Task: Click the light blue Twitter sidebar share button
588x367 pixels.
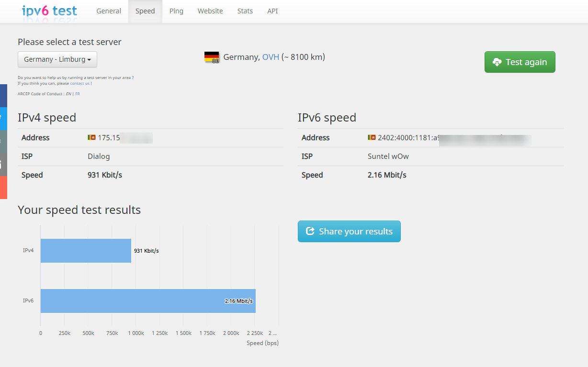Action: point(3,118)
